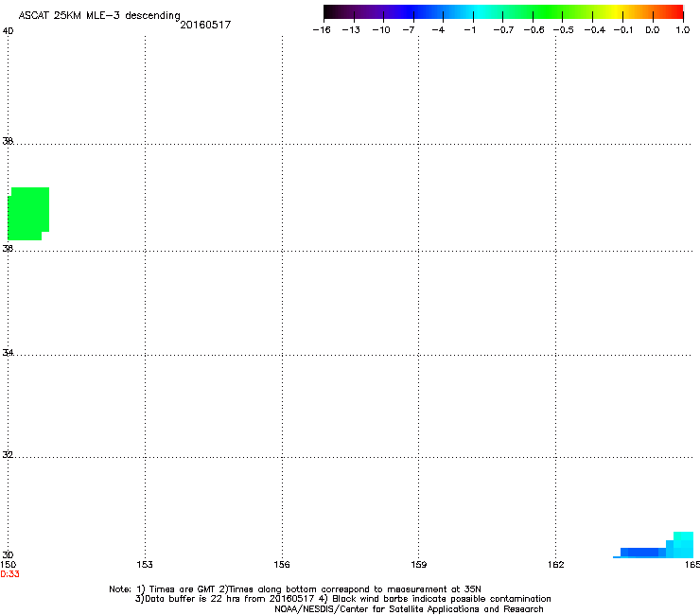Click the date label 20160517
Viewport: 700px width, 615px height.
tap(205, 25)
